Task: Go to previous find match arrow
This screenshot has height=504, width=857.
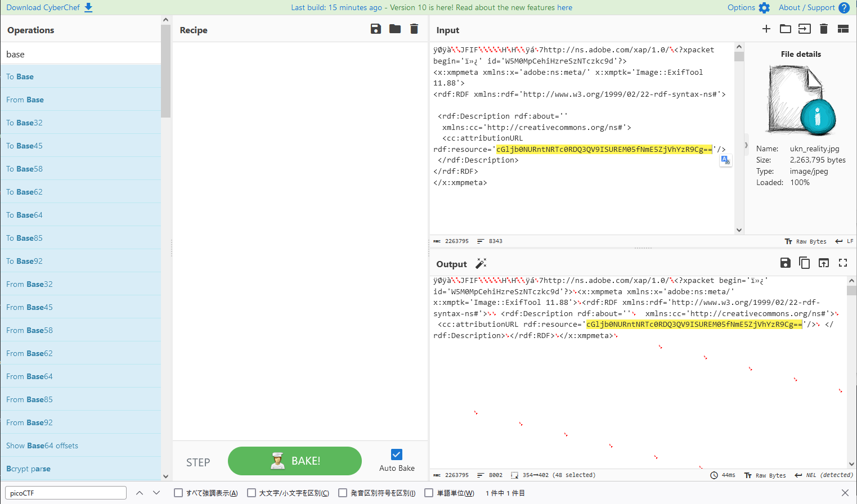Action: (x=140, y=493)
